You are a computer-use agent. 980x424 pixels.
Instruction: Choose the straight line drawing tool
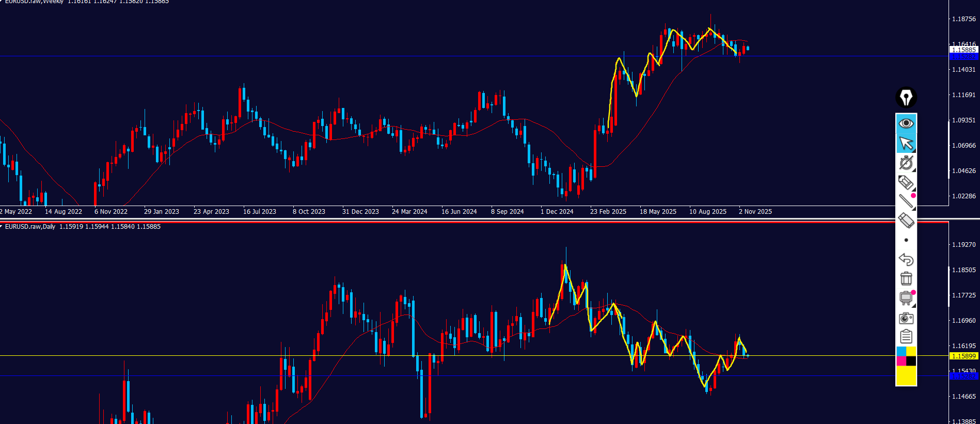[906, 201]
